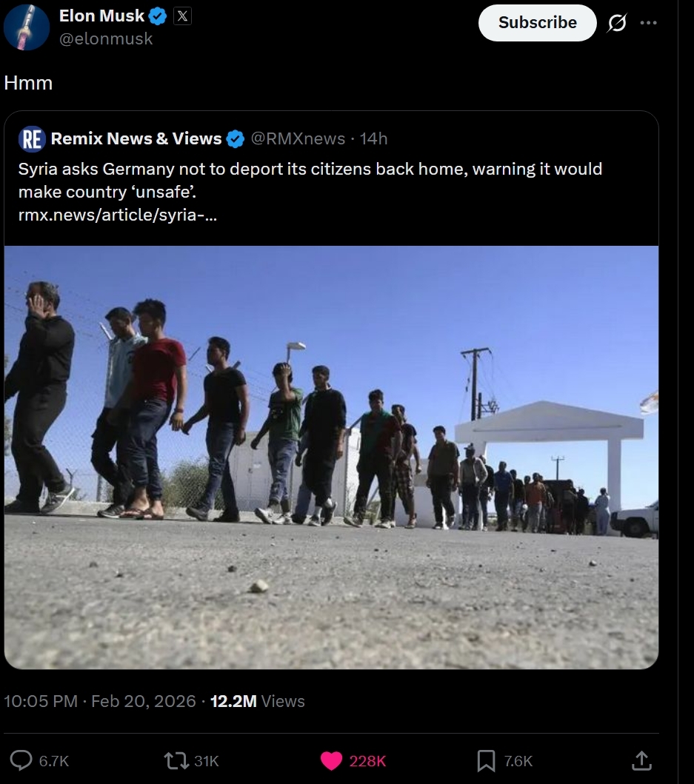
Task: Click the Elon Musk display name
Action: click(x=101, y=16)
